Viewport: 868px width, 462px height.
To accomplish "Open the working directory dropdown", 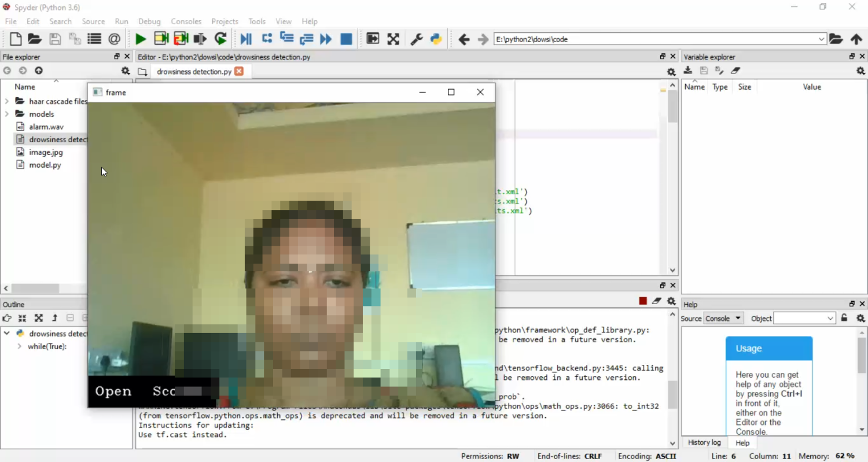I will (x=821, y=39).
